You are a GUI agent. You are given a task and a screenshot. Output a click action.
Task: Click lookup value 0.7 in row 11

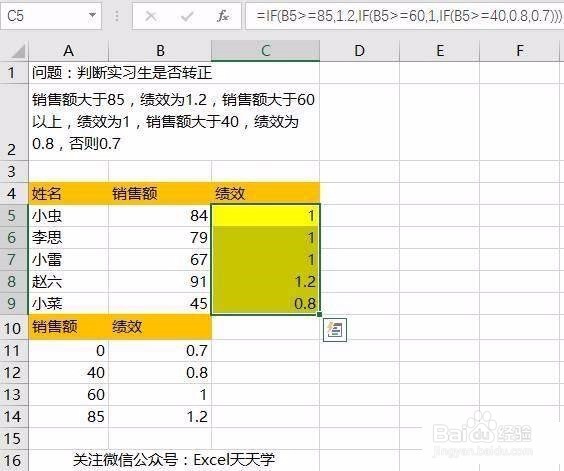[x=160, y=350]
